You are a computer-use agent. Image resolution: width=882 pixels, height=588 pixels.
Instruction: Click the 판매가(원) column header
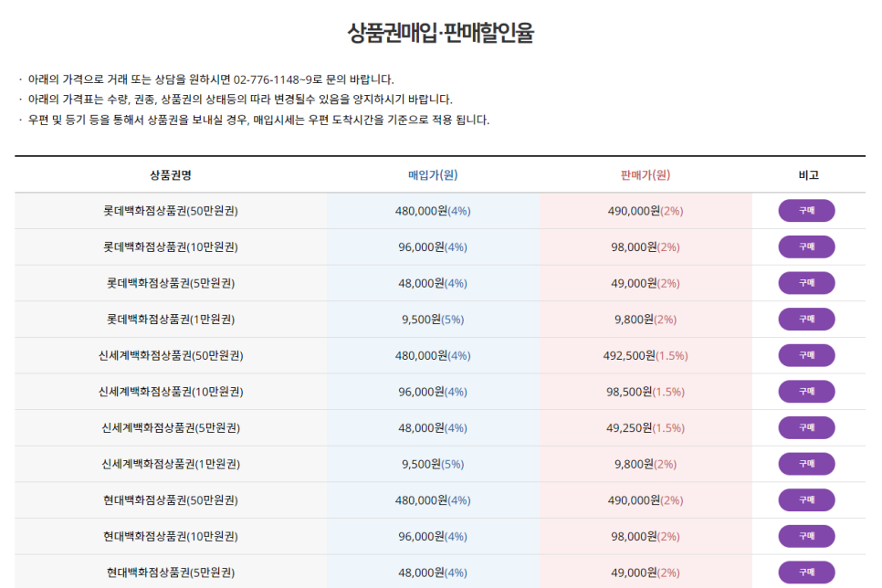coord(646,175)
